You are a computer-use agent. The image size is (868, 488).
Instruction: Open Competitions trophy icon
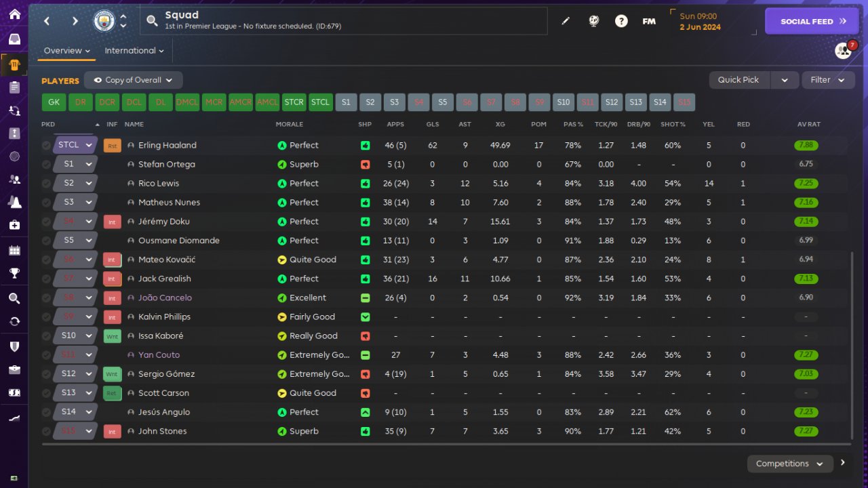click(x=14, y=273)
